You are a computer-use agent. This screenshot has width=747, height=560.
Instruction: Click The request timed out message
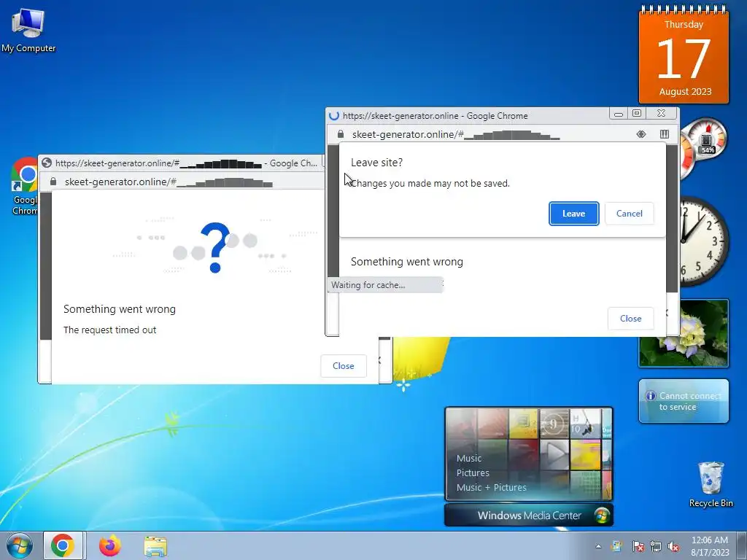(x=109, y=330)
